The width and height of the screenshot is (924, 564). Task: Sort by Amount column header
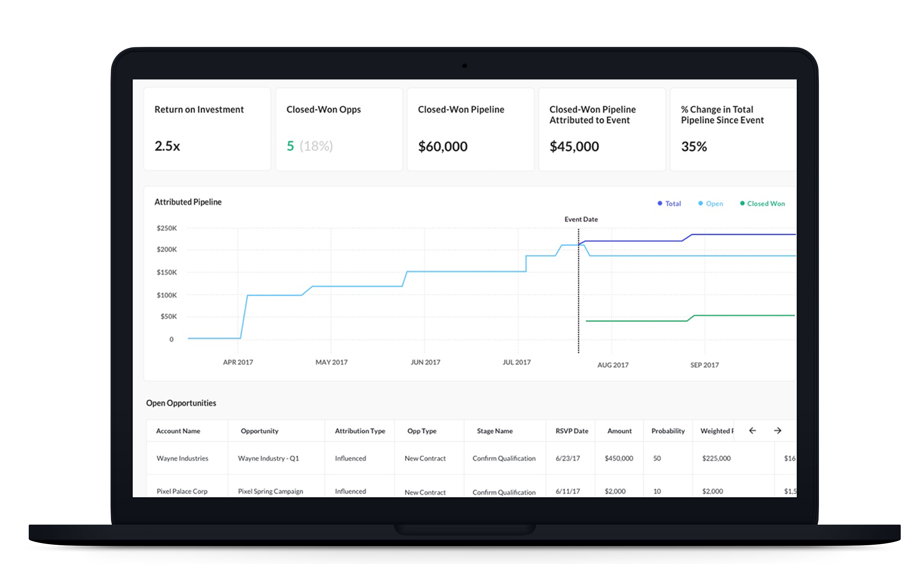coord(619,431)
